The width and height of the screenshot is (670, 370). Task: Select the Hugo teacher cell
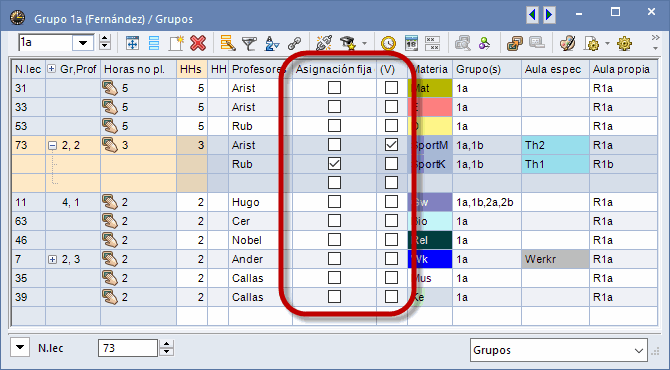tap(260, 202)
